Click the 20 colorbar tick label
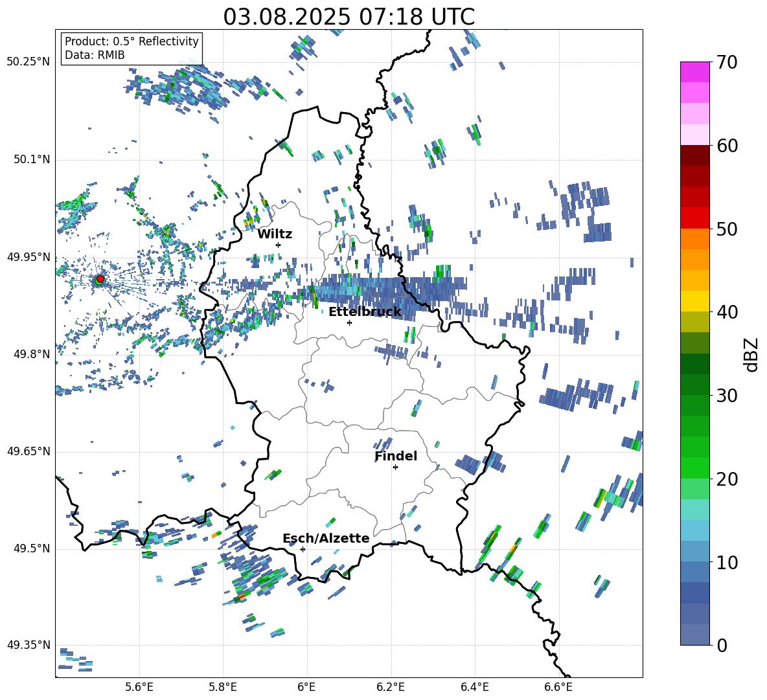 tap(727, 479)
